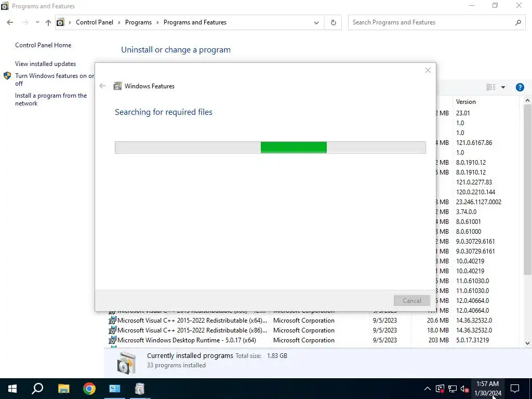
Task: Change the list view layout icon
Action: (491, 87)
